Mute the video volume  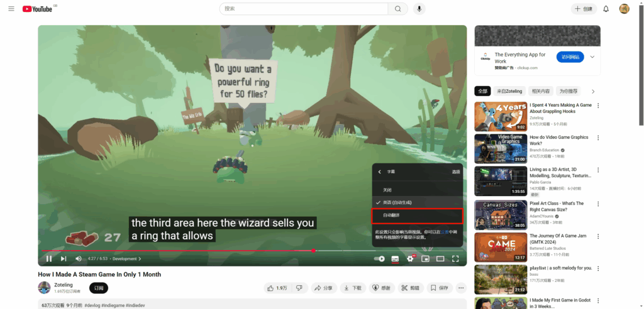point(79,259)
